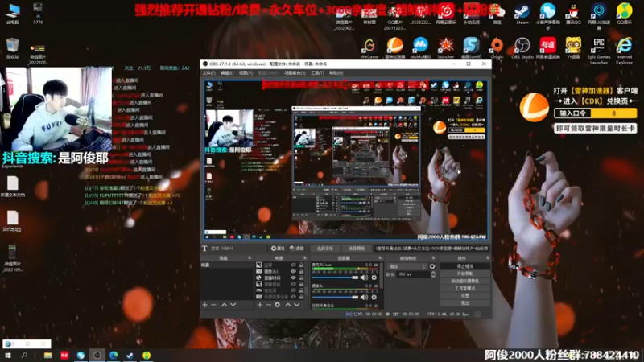Open 文件(F) menu in OBS

pos(208,73)
